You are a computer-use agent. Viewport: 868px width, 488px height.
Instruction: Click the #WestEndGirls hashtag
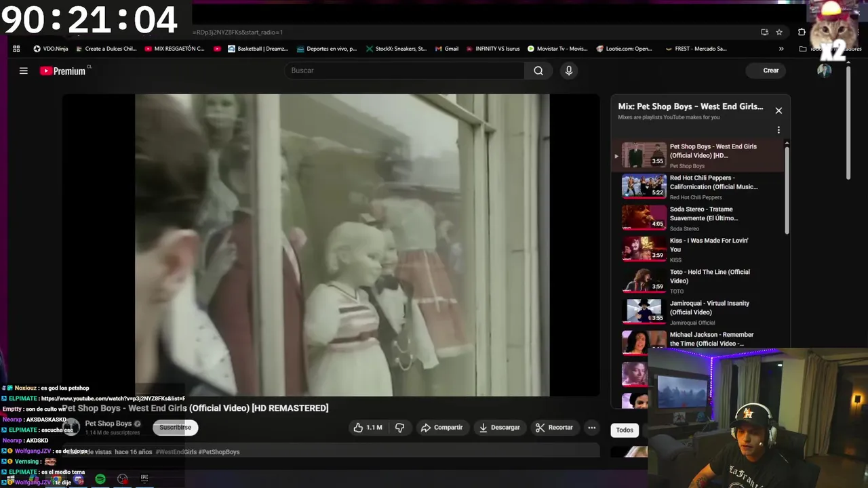click(x=176, y=452)
